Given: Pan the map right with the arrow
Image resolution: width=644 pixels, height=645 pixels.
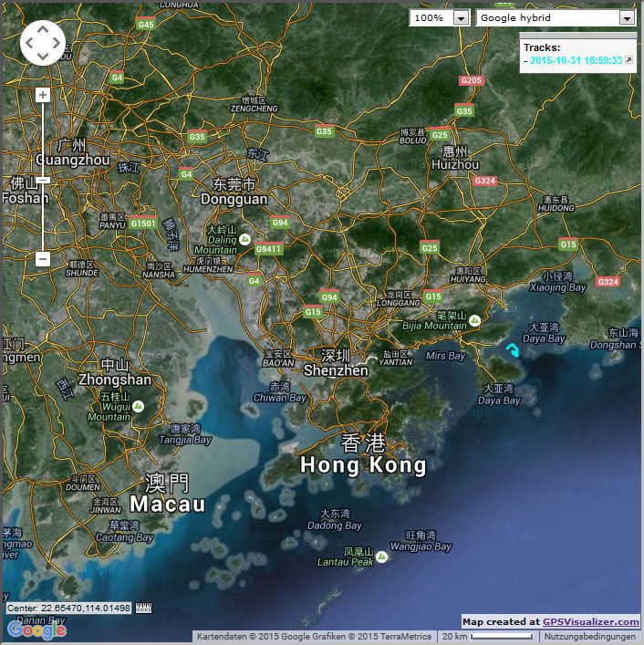Looking at the screenshot, I should (57, 43).
